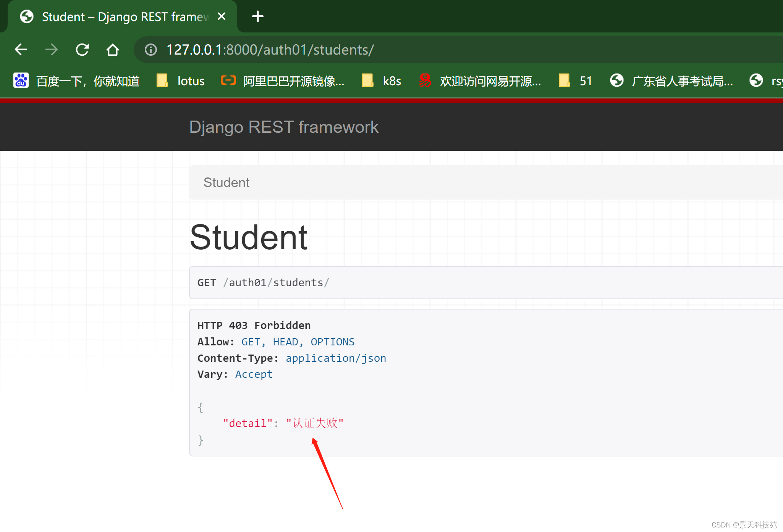Click the Student page heading
The height and width of the screenshot is (532, 783).
249,237
